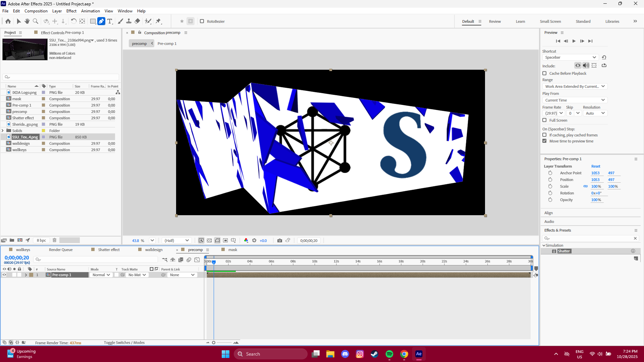Select the Hand tool
644x362 pixels.
27,21
